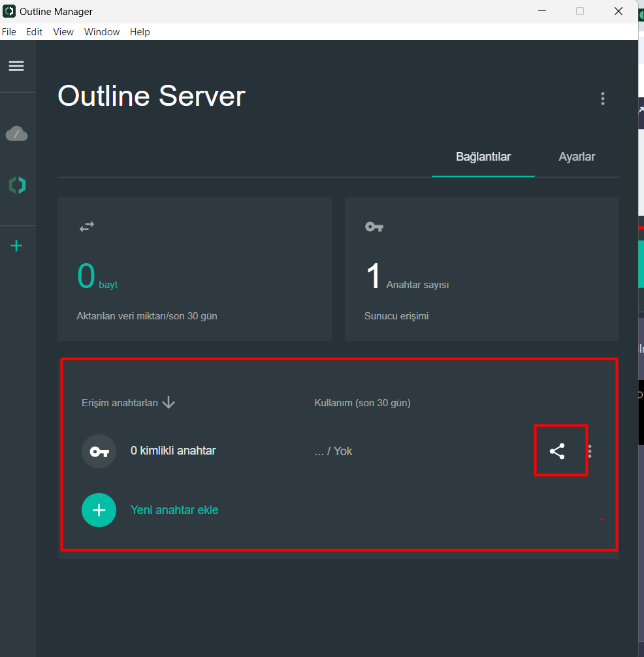
Task: Open the three-dot menu for the access key
Action: pos(590,451)
